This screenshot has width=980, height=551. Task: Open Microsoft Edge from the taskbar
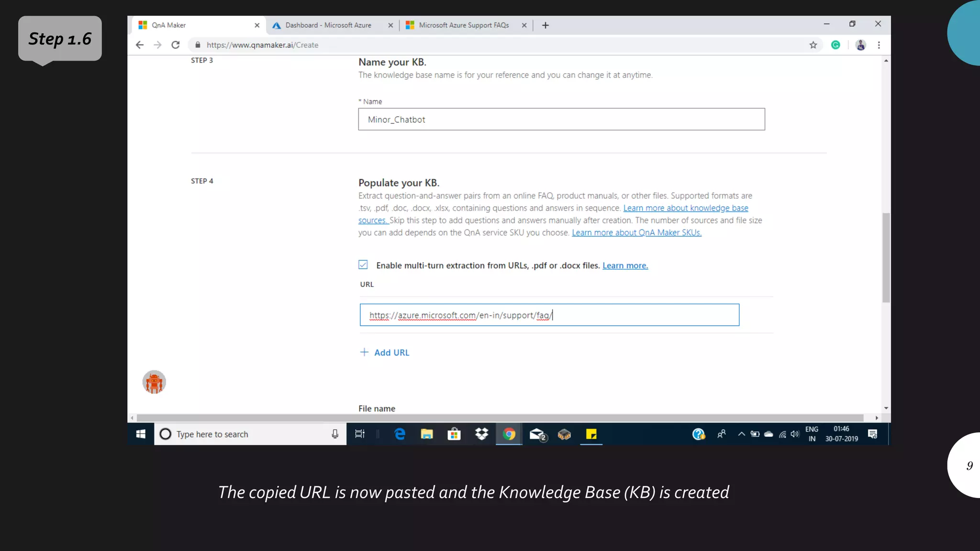pos(400,434)
